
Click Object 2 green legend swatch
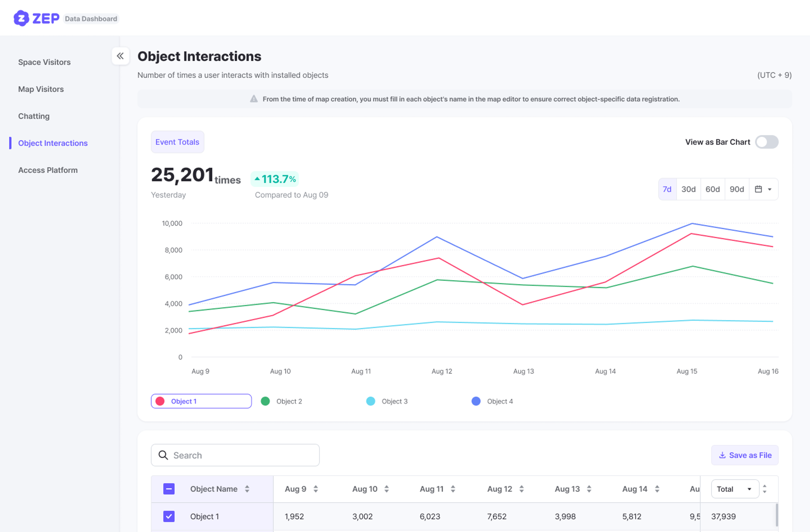pyautogui.click(x=265, y=401)
